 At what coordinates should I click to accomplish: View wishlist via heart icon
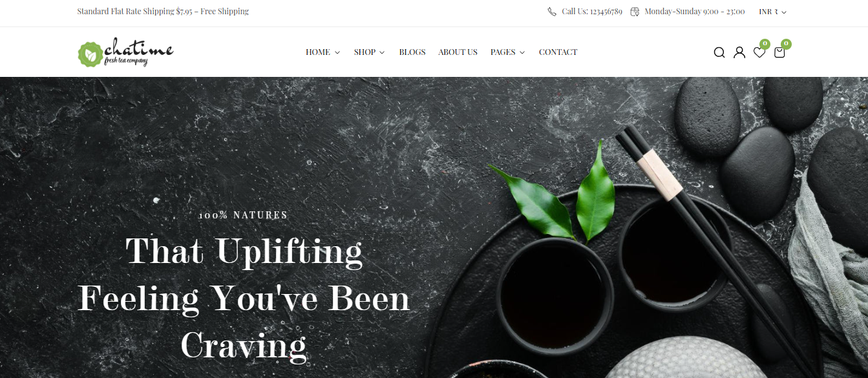click(759, 52)
